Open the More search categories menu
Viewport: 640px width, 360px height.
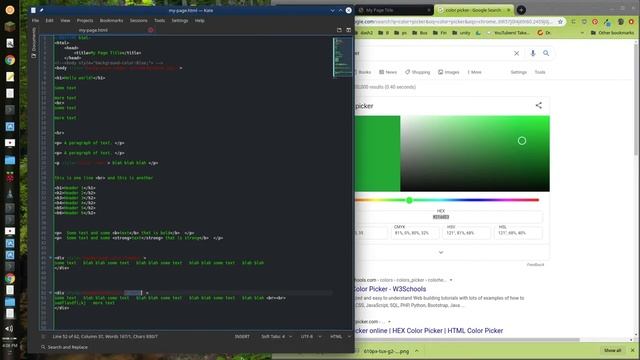pyautogui.click(x=474, y=72)
